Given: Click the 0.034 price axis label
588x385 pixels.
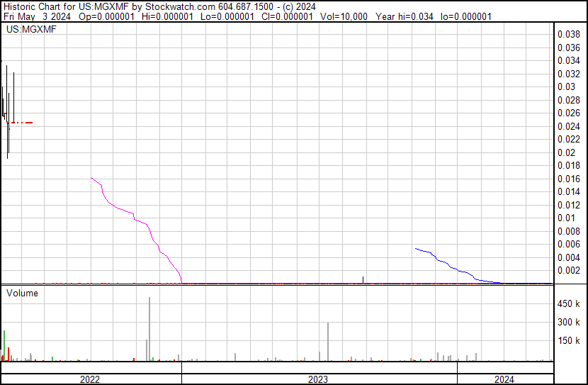Looking at the screenshot, I should pyautogui.click(x=568, y=60).
